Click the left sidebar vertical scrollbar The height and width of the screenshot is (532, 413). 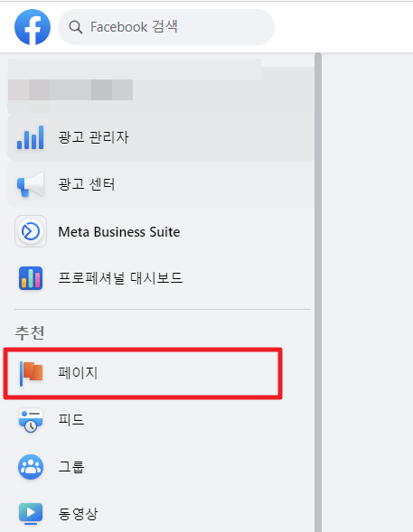(x=318, y=292)
